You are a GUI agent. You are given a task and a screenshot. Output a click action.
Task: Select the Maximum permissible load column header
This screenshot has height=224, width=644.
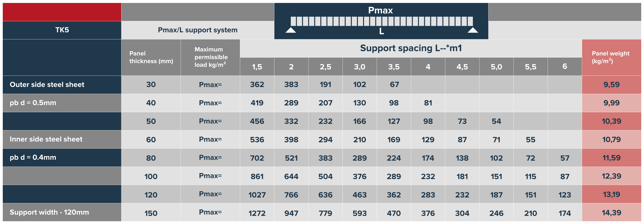[210, 57]
